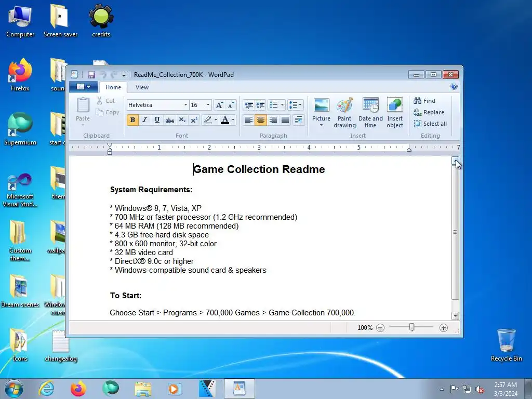Viewport: 532px width, 399px height.
Task: Place cursor in Game Collection Readme heading
Action: (x=259, y=169)
